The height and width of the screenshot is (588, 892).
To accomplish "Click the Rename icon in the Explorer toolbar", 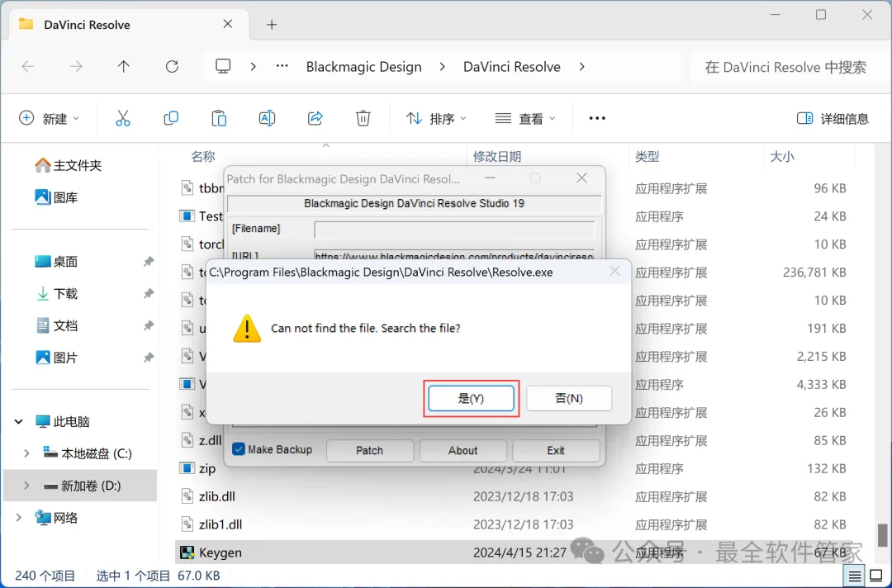I will tap(267, 118).
